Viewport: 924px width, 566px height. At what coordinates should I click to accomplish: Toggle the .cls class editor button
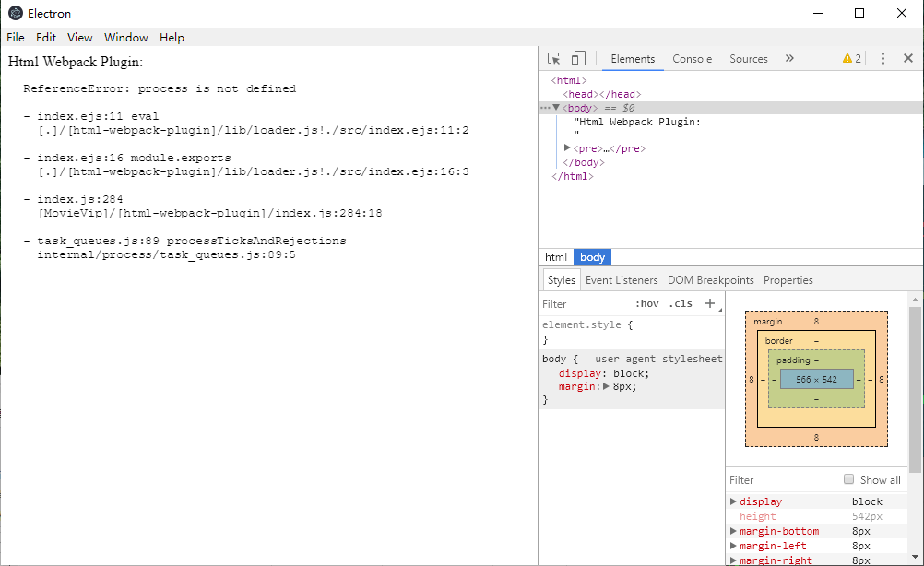point(681,303)
